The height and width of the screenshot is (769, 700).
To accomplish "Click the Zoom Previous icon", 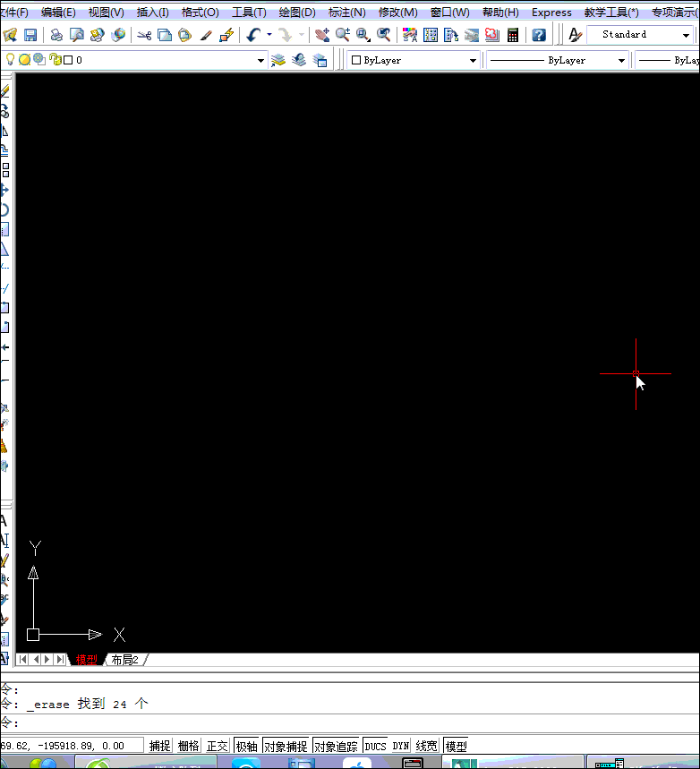I will [383, 35].
